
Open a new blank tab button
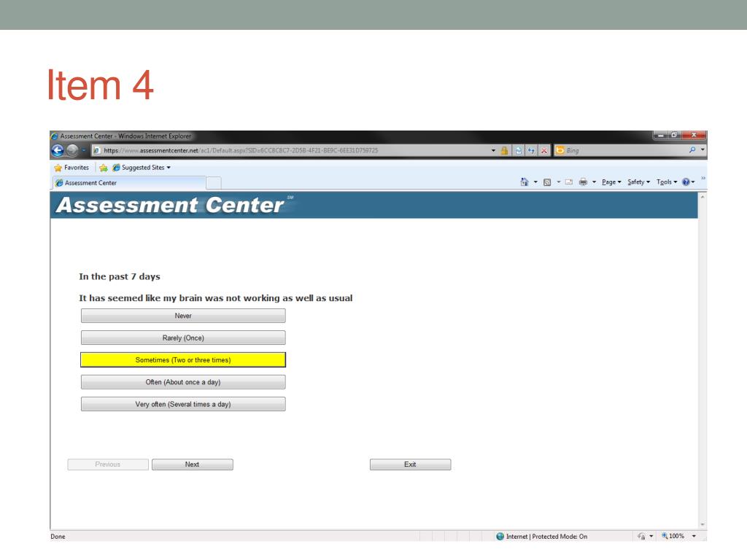214,183
